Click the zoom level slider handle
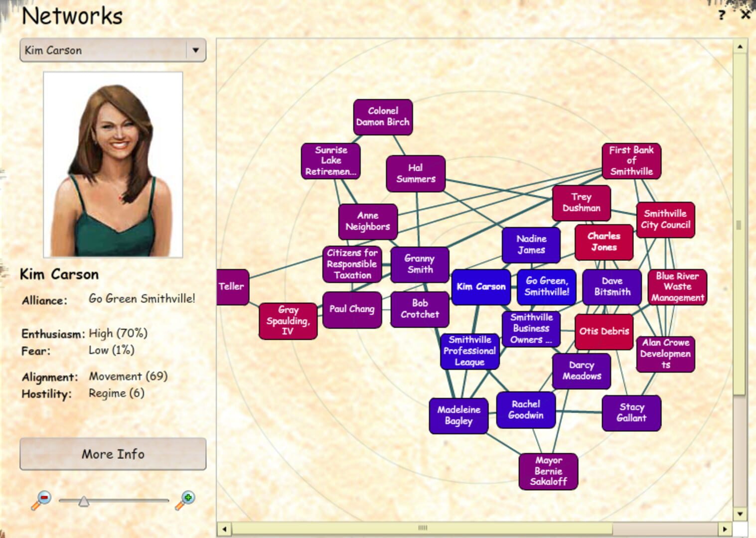The image size is (756, 538). (x=84, y=501)
